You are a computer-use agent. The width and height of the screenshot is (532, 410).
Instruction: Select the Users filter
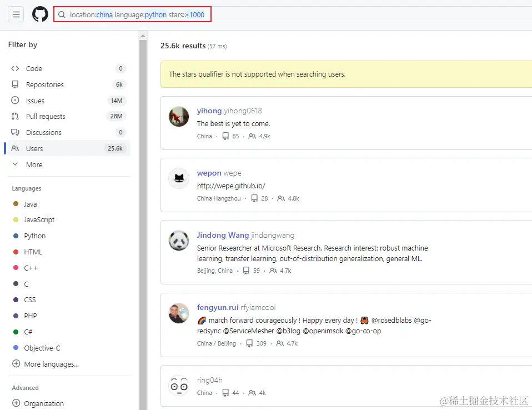[69, 148]
